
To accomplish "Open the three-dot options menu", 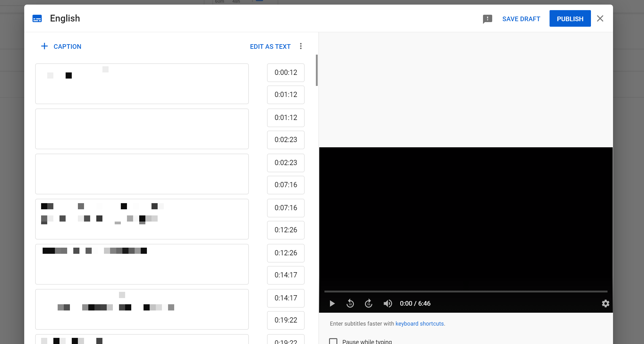I will [301, 46].
